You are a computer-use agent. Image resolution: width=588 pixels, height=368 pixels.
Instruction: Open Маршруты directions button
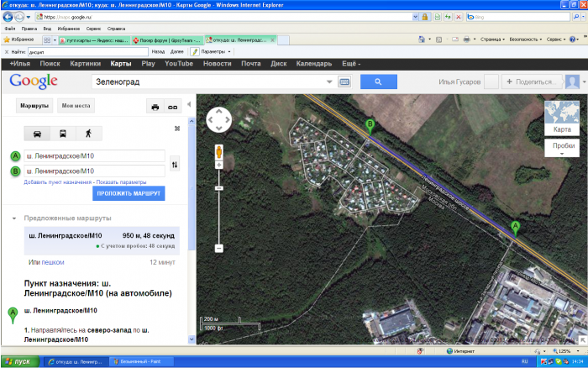34,106
